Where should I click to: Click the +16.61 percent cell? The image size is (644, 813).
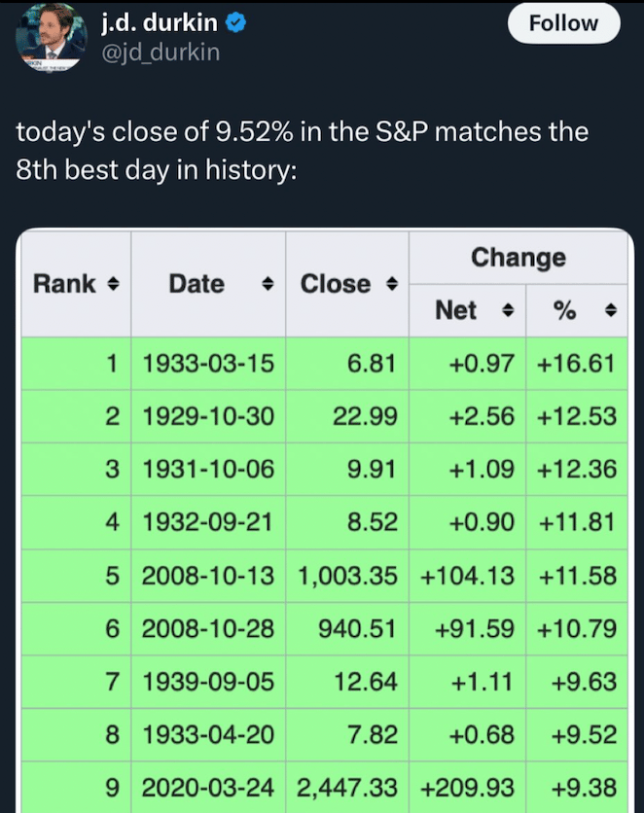point(577,363)
